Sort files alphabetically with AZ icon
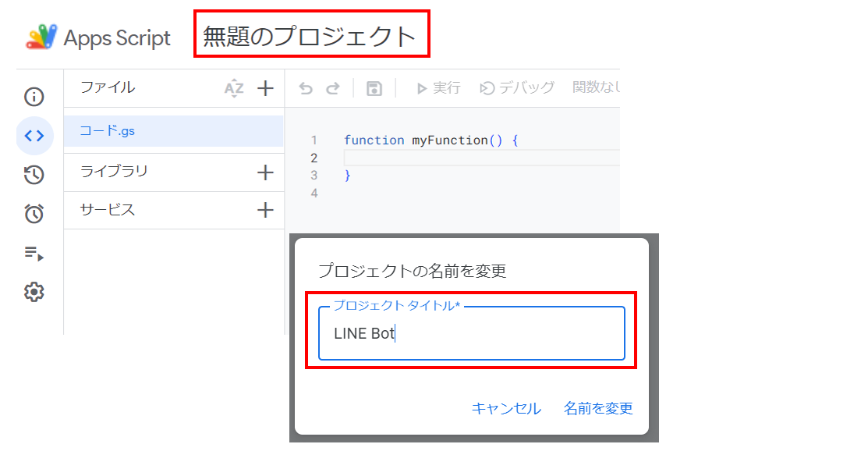Viewport: 868px width, 469px height. tap(234, 89)
